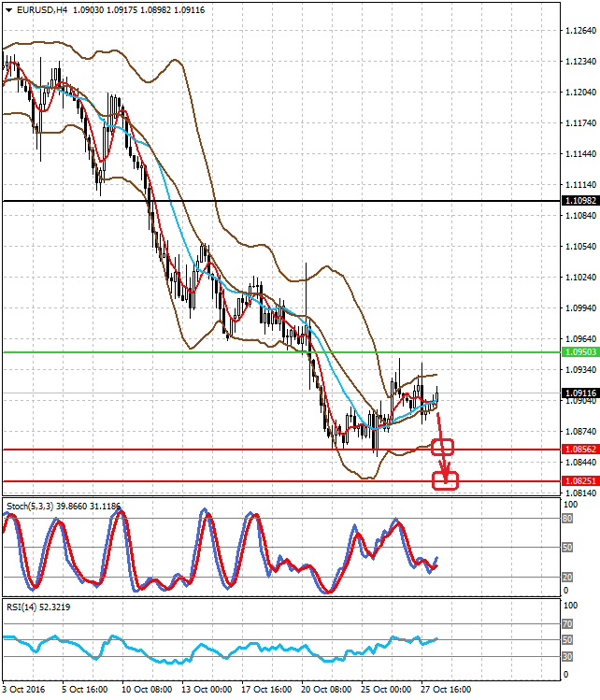
Task: Click the 13 Oct 00:00 time label
Action: [x=207, y=690]
